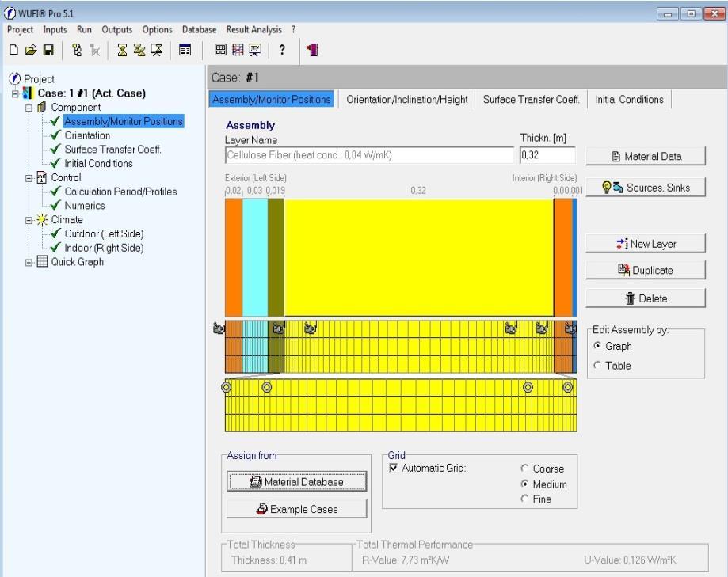The image size is (728, 577).
Task: Select the Medium grid radio button
Action: tap(524, 484)
